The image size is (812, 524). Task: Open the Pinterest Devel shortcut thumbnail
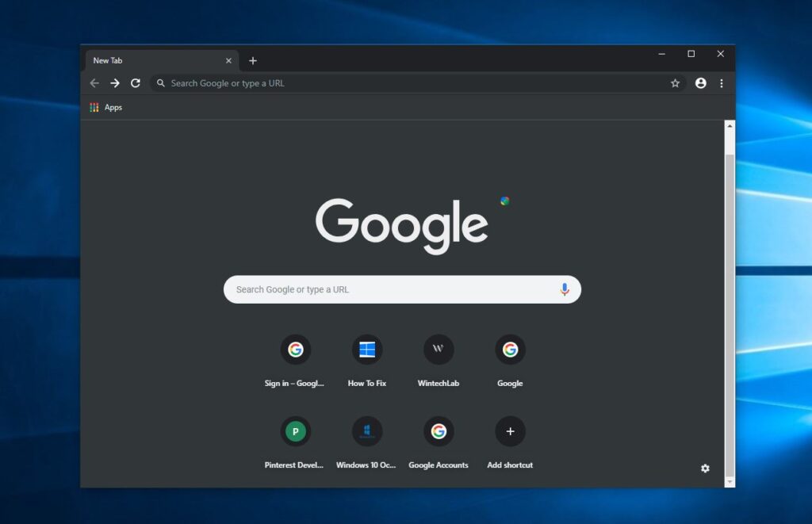point(295,431)
